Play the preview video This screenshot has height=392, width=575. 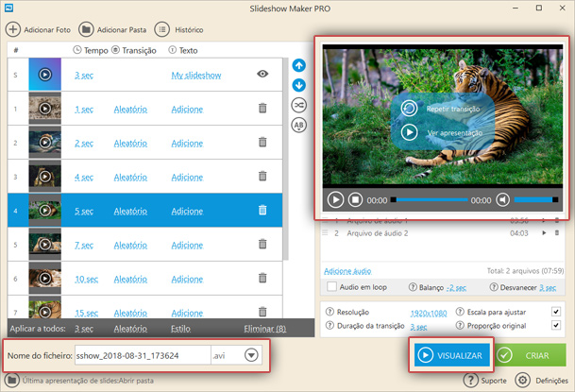tap(335, 200)
